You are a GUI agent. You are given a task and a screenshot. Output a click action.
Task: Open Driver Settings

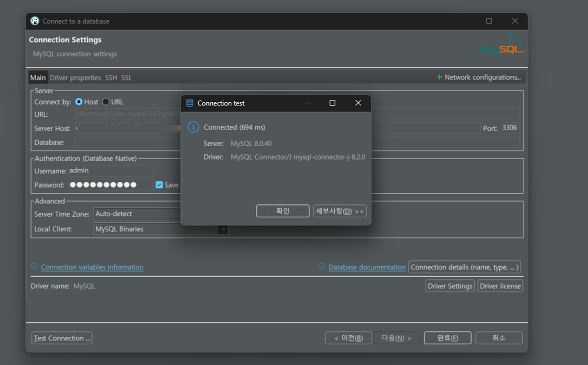point(450,286)
